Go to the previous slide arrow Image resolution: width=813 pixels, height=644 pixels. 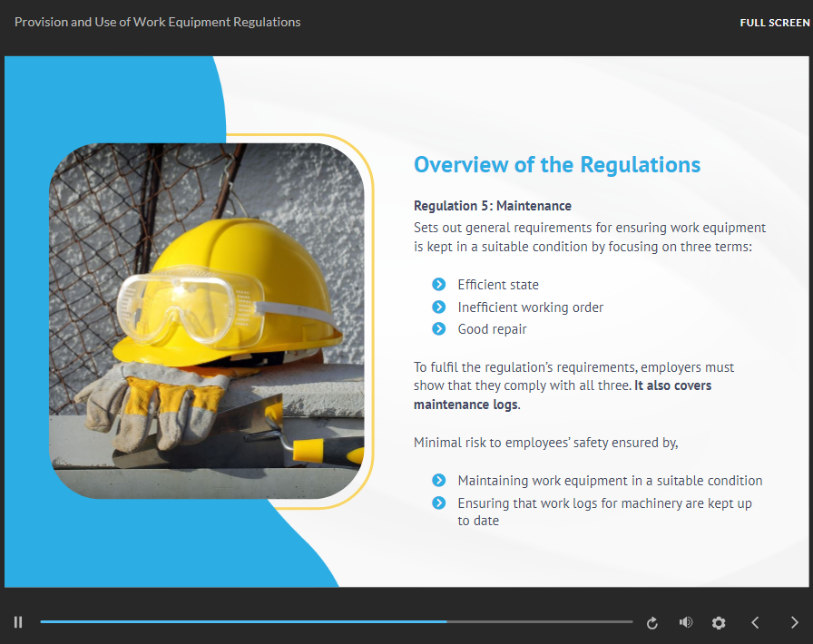[756, 622]
